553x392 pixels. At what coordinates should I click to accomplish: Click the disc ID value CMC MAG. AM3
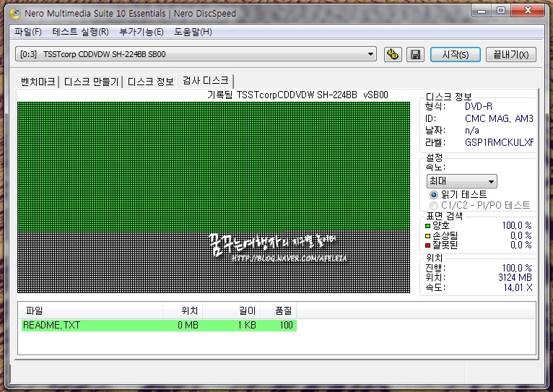pyautogui.click(x=499, y=119)
